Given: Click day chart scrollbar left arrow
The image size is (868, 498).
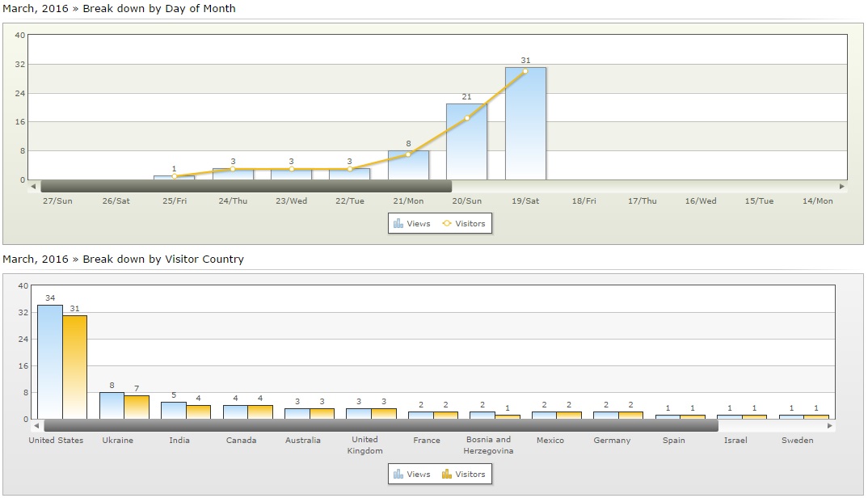Looking at the screenshot, I should 34,187.
